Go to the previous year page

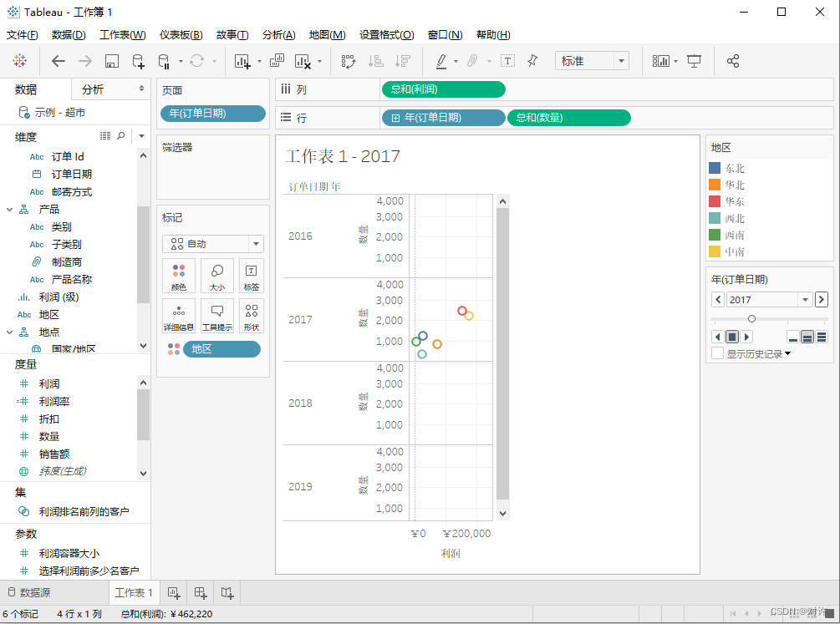tap(719, 300)
